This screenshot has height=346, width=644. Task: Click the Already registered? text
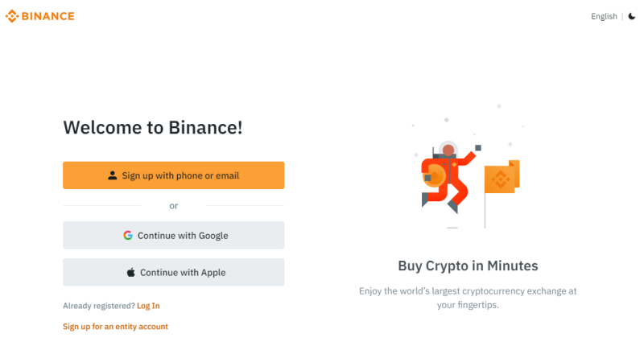[99, 306]
